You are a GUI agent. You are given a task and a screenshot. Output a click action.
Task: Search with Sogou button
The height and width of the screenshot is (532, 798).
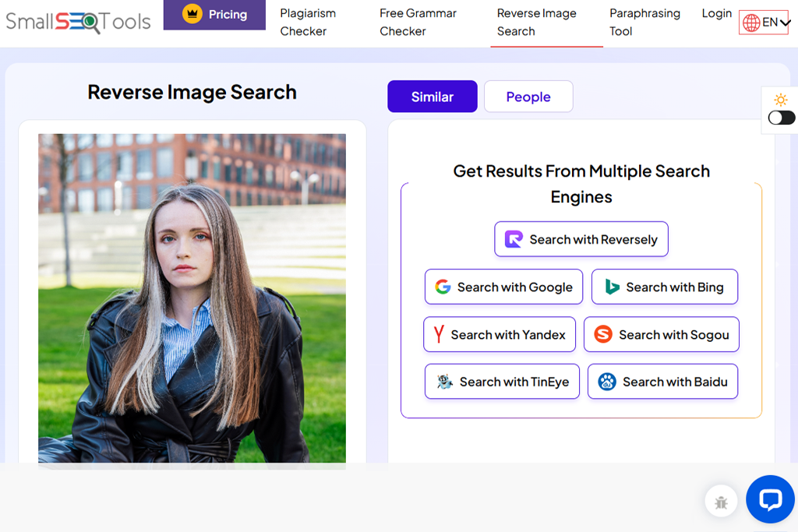(661, 334)
